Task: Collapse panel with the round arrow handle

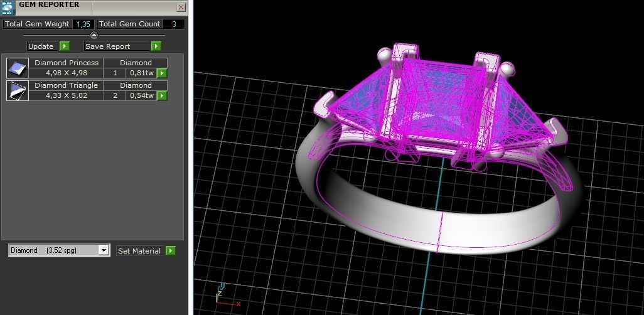Action: coord(94,35)
